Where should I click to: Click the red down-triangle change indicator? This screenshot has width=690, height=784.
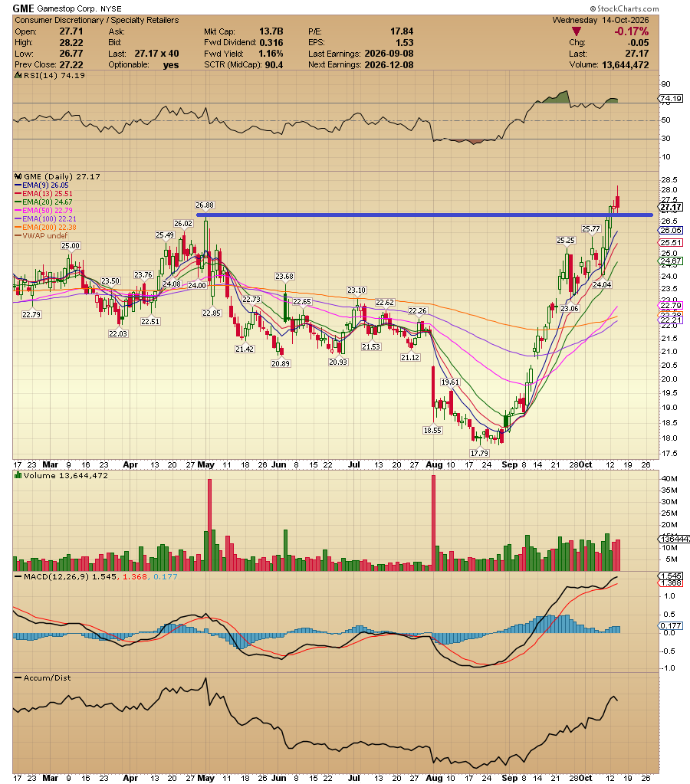click(x=576, y=31)
